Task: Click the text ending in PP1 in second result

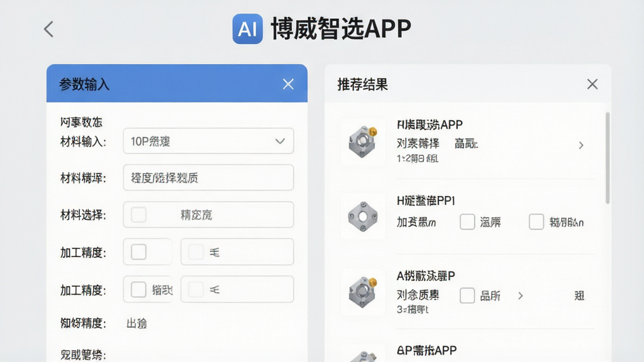Action: [426, 200]
